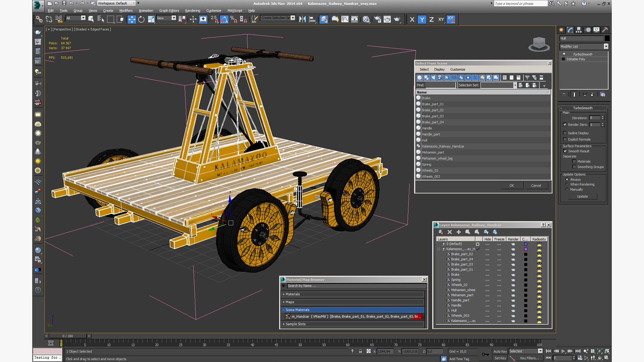
Task: Toggle Angle Snap in the main toolbar
Action: 224,19
